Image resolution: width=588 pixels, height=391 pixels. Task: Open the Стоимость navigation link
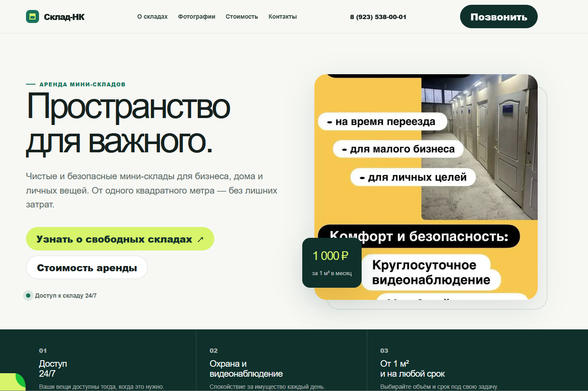242,16
